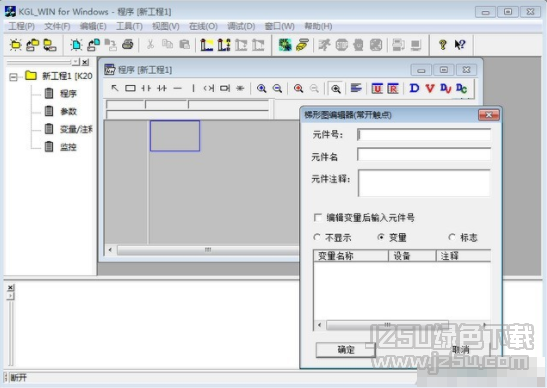Click the scissors Cut icon
The height and width of the screenshot is (388, 547).
pyautogui.click(x=150, y=45)
